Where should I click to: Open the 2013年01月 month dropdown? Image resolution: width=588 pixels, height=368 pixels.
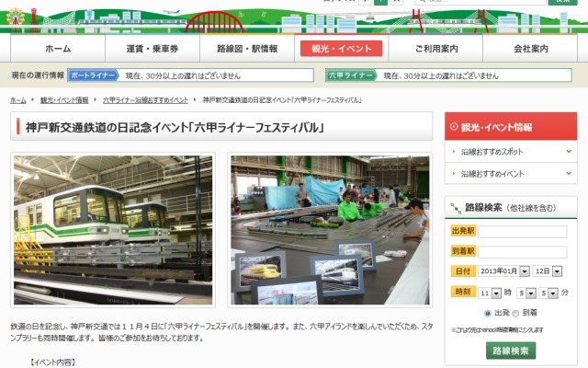(x=503, y=271)
